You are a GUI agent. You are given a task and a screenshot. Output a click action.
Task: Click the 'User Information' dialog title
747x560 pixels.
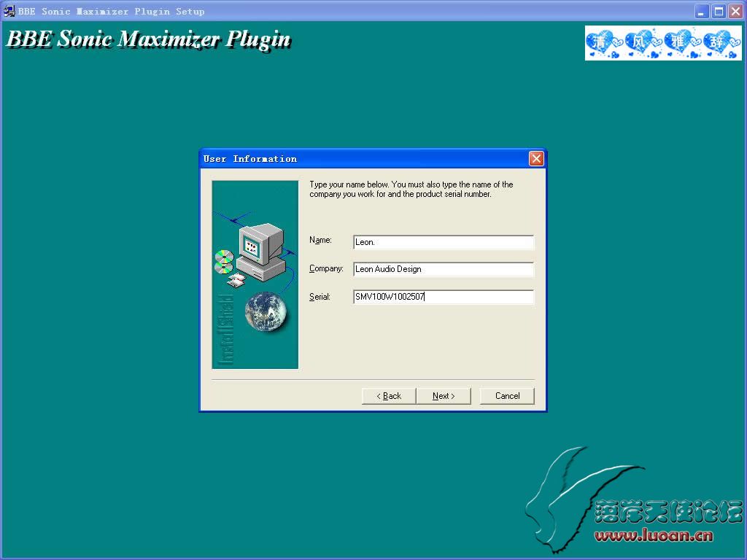tap(250, 159)
